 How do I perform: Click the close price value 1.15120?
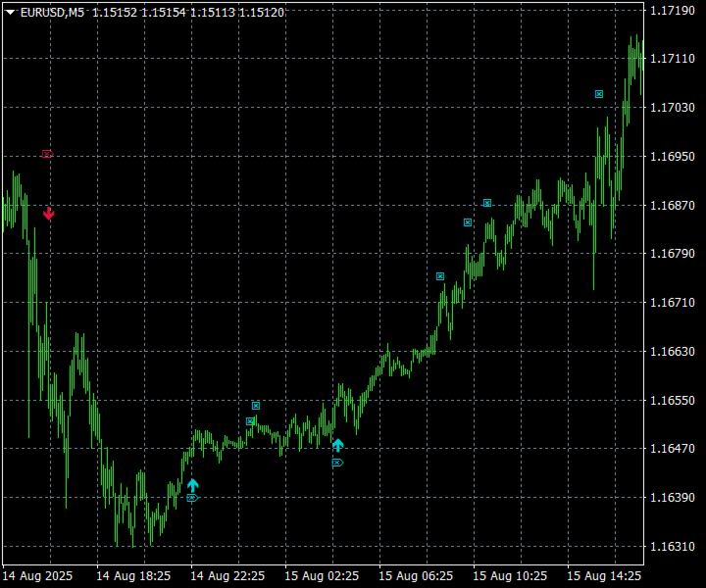(x=261, y=13)
